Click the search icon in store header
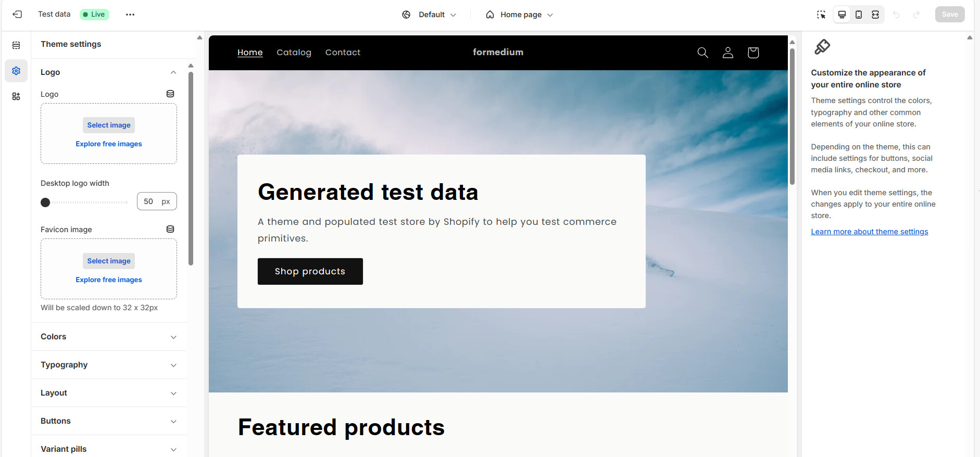 click(x=702, y=53)
